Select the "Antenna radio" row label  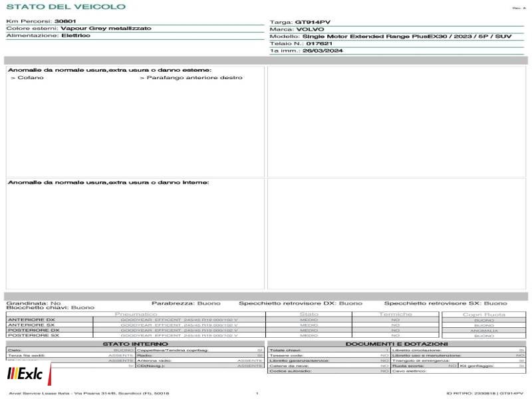pyautogui.click(x=154, y=360)
